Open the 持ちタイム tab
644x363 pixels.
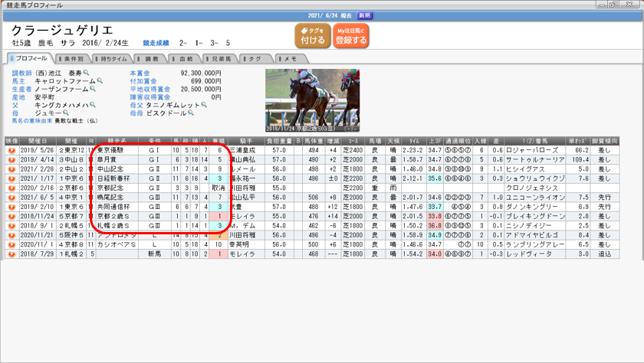(x=112, y=59)
